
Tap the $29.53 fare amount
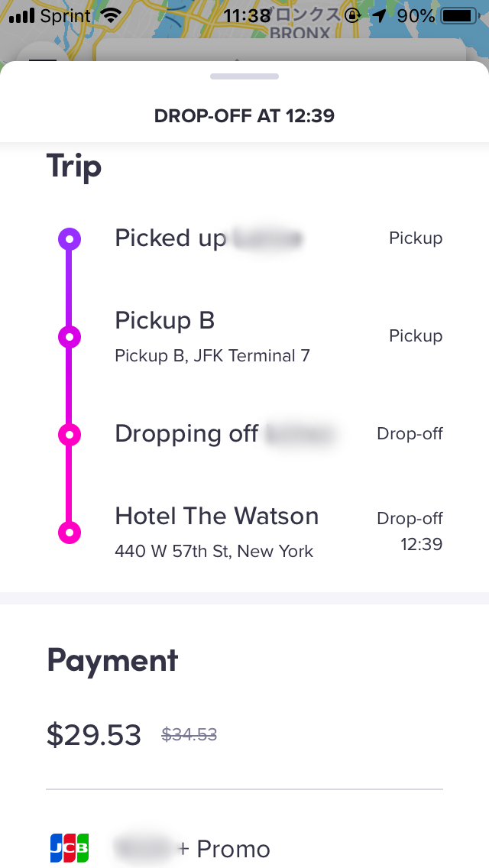(x=93, y=734)
